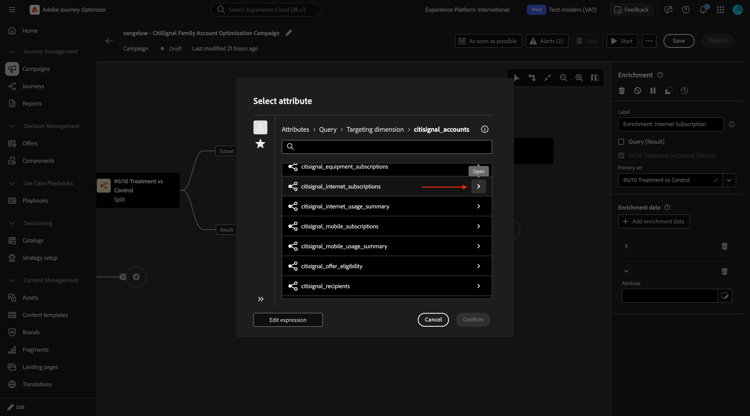Toggle the Query (Result) checkbox

(x=621, y=142)
